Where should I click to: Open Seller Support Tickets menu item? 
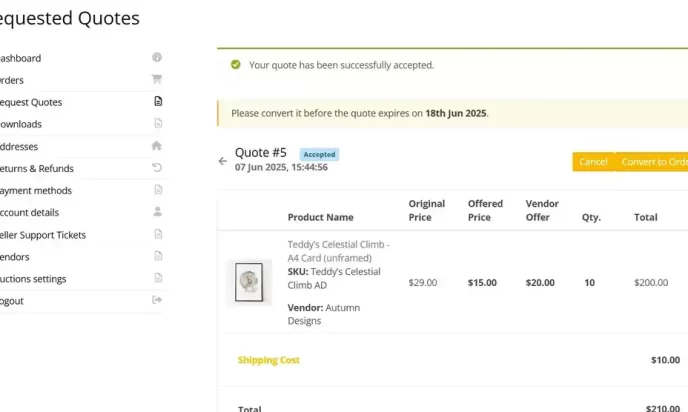(43, 235)
